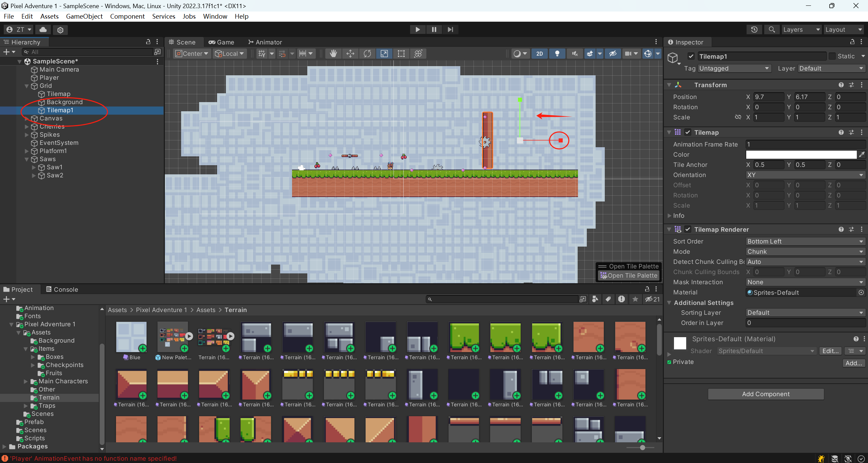Toggle 2D view mode in Scene
Screen dimensions: 868x463
(x=539, y=54)
